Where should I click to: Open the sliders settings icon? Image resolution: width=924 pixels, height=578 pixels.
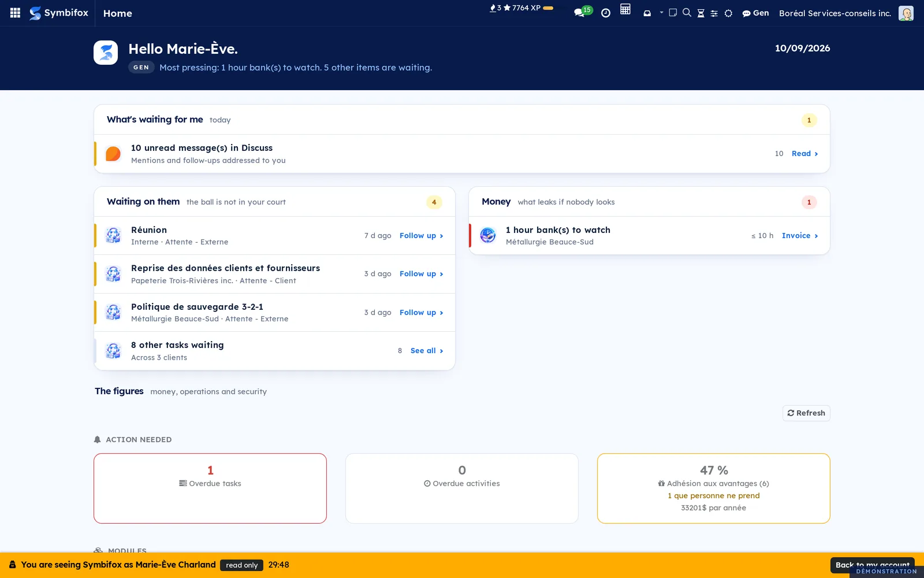point(714,13)
